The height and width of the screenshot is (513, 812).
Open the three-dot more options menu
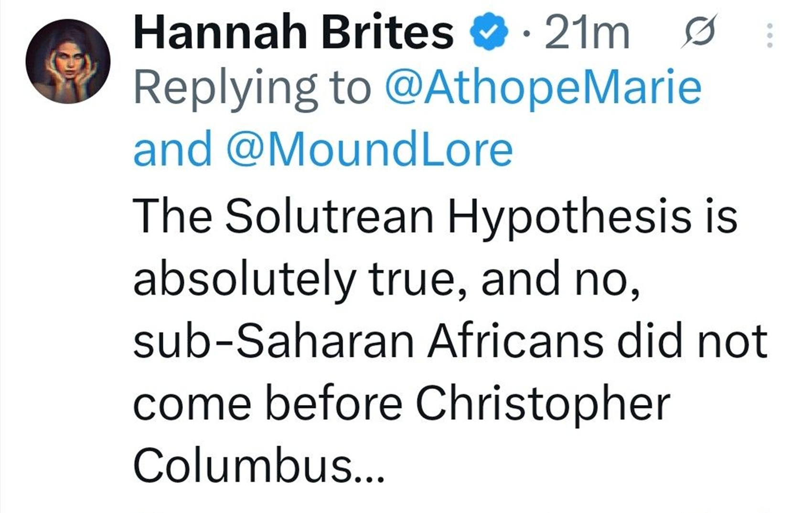click(x=769, y=35)
